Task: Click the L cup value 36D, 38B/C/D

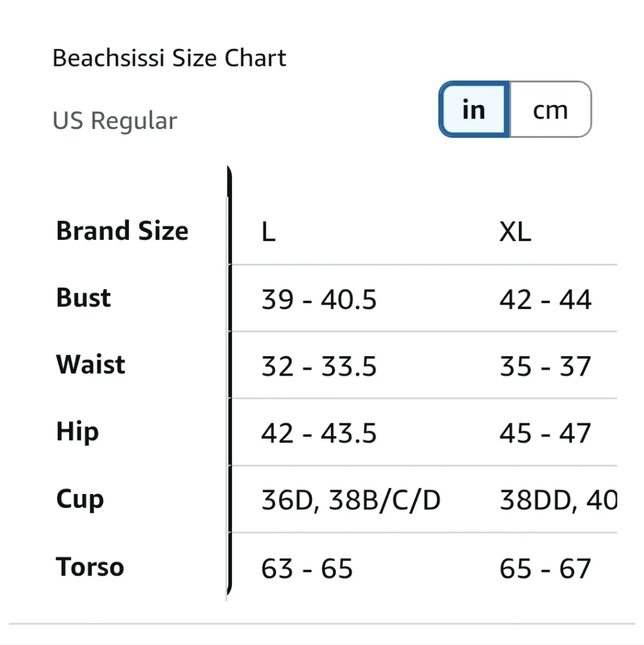Action: pyautogui.click(x=351, y=501)
